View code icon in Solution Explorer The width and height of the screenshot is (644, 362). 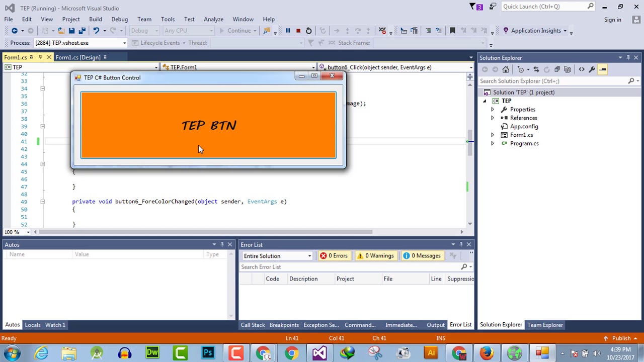pyautogui.click(x=582, y=69)
